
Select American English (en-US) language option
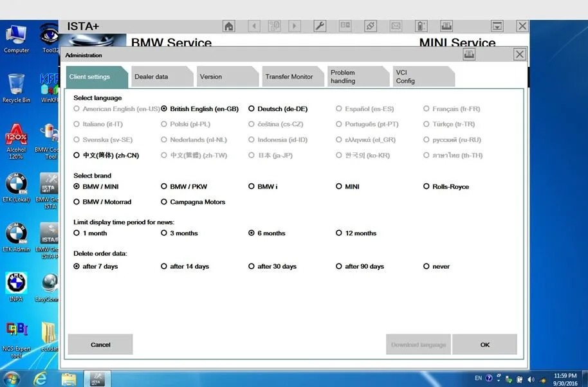pyautogui.click(x=116, y=109)
